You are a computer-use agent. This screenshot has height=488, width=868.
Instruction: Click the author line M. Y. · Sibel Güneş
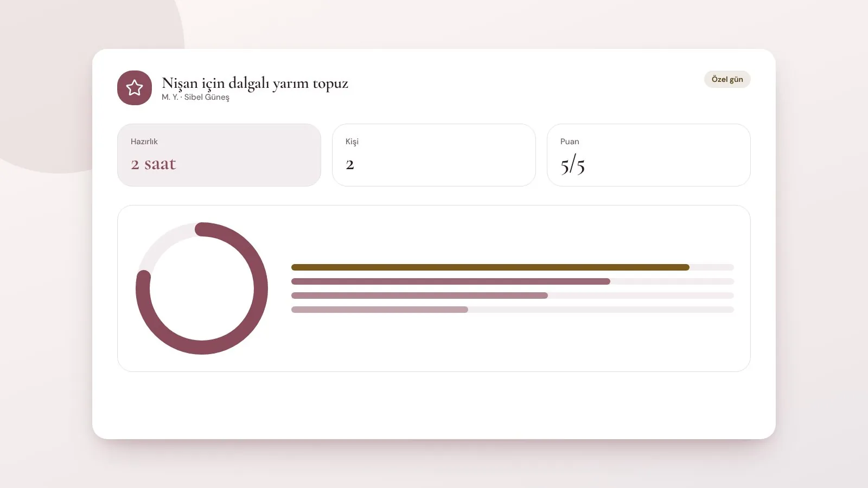click(195, 97)
